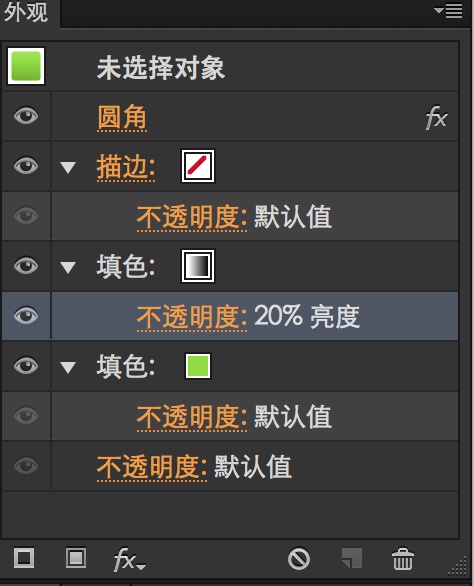Click 不透明度 link on 20% 亮度 row
This screenshot has height=586, width=474.
[x=192, y=318]
